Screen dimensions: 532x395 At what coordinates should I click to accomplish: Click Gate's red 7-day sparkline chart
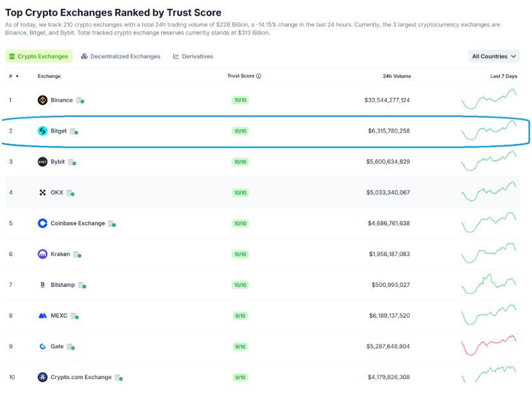pos(488,345)
